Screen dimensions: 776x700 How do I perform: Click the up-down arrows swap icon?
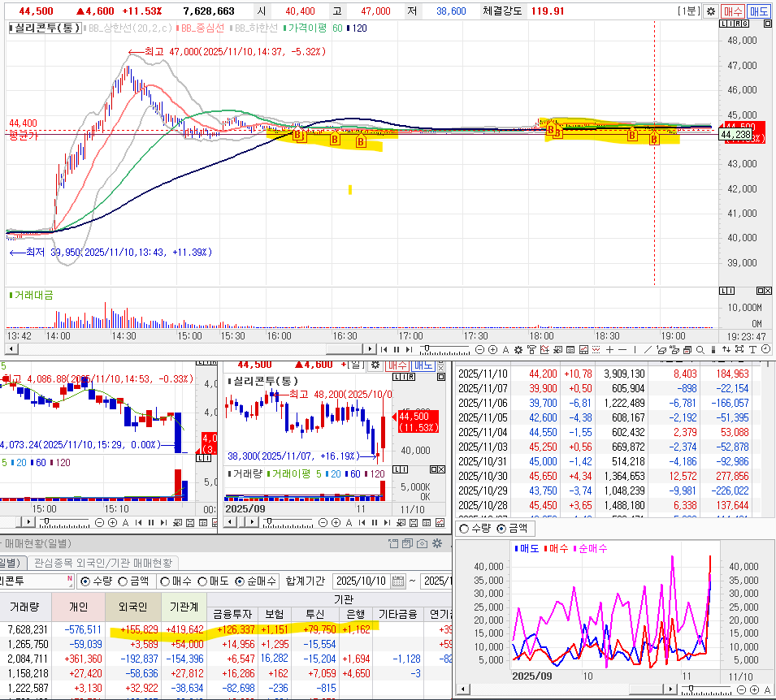coord(726,350)
